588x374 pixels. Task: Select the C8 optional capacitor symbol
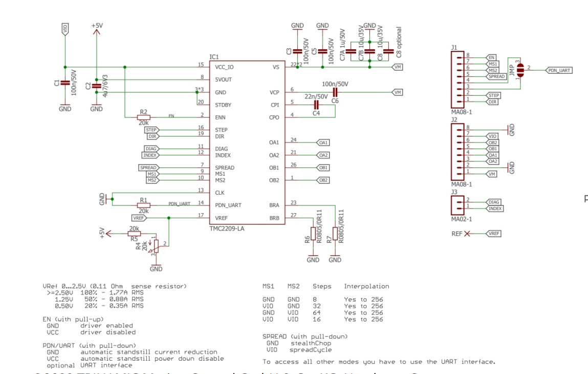tap(388, 51)
